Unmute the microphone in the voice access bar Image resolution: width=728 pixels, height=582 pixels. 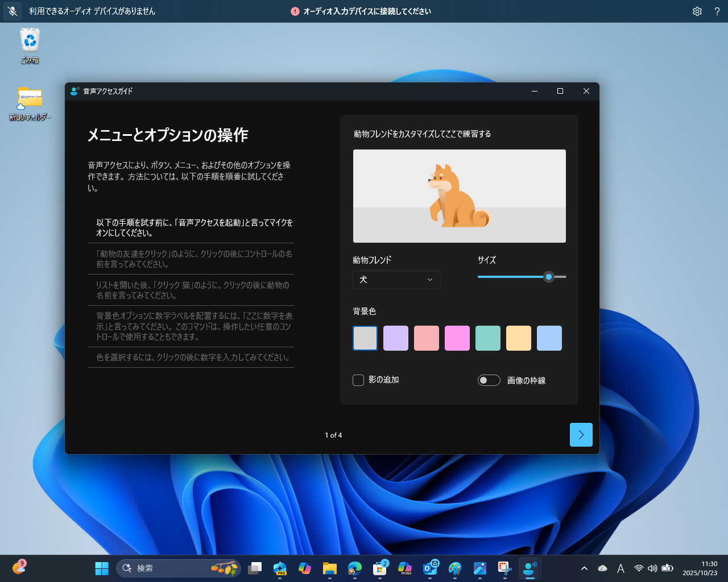click(x=12, y=11)
